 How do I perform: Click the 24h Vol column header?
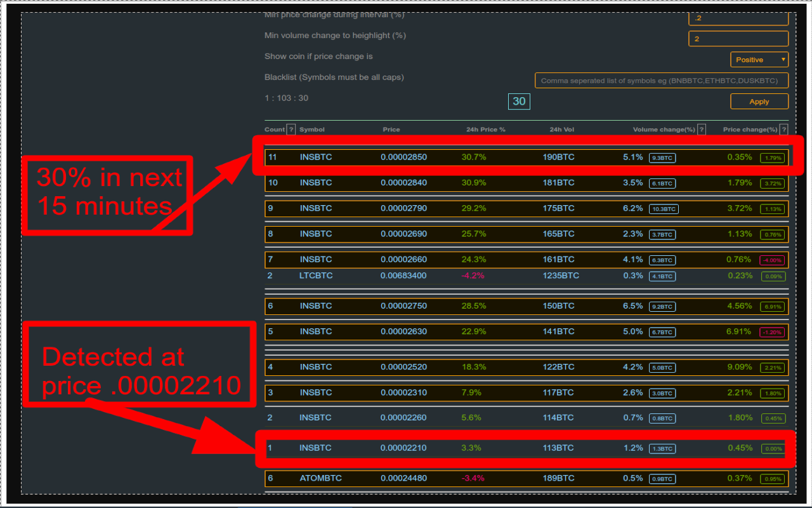click(x=562, y=130)
